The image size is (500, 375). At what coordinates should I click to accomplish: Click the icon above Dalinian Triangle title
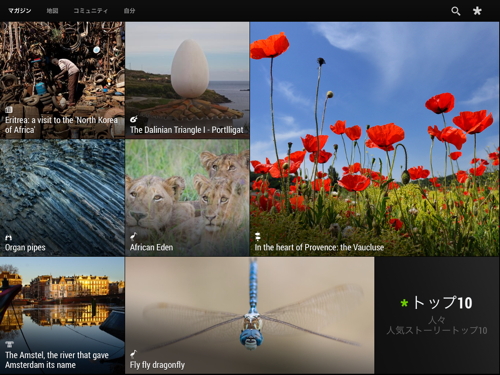134,119
